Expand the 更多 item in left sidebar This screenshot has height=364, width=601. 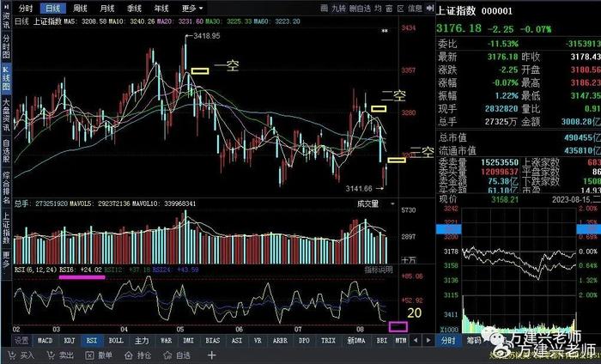6,256
